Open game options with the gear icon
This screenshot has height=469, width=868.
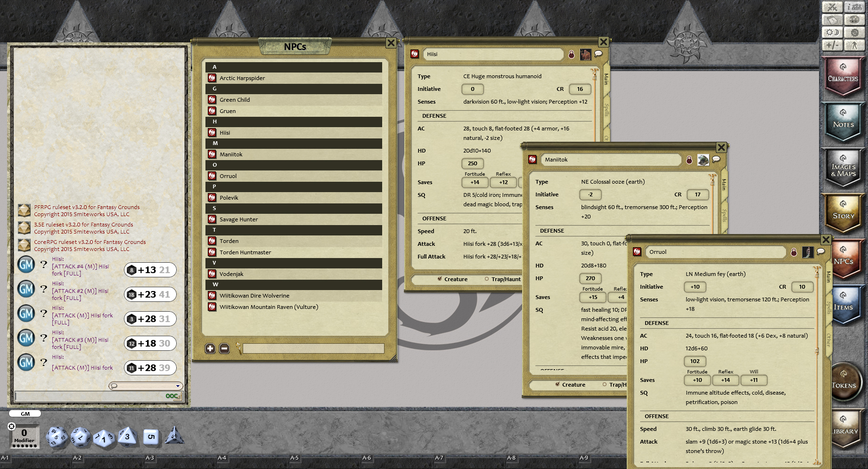(855, 32)
